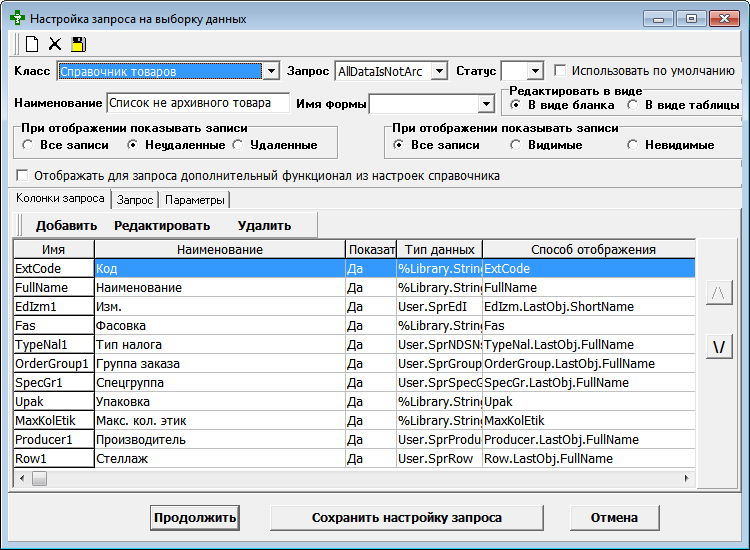Choose 'Неудаленные' radio option
This screenshot has width=750, height=550.
pyautogui.click(x=133, y=145)
